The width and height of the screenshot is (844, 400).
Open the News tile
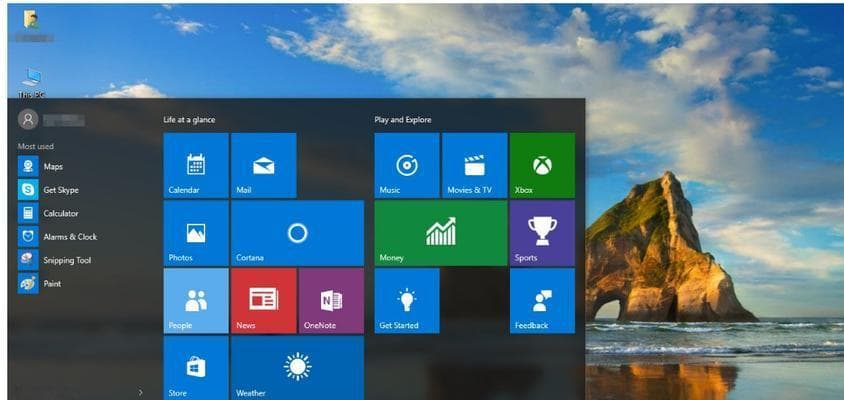[x=264, y=301]
